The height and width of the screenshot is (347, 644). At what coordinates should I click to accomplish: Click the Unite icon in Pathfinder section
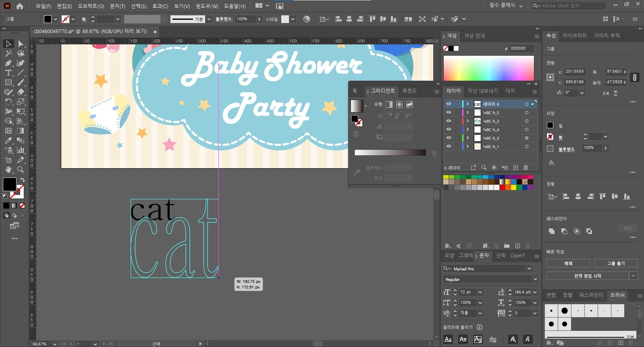(x=552, y=231)
